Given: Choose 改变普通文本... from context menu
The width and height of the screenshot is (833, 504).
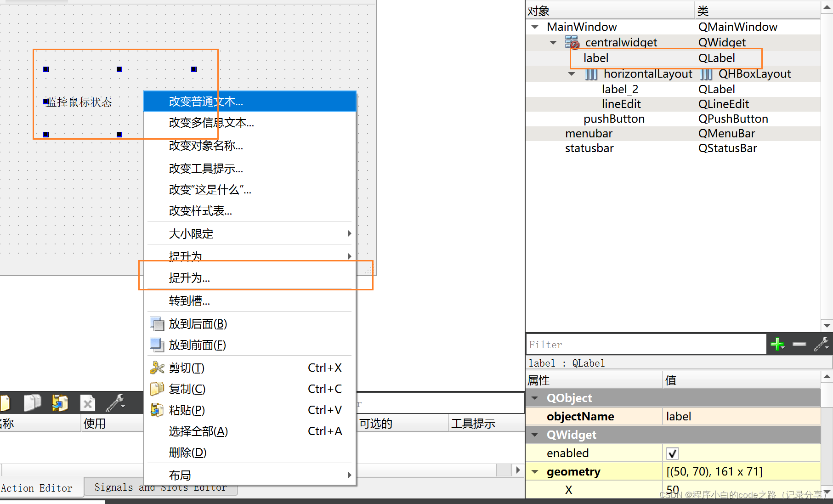Looking at the screenshot, I should pos(250,102).
